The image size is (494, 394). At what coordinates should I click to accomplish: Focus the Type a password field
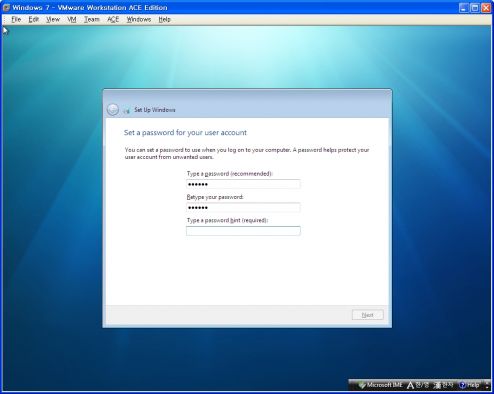pyautogui.click(x=243, y=184)
